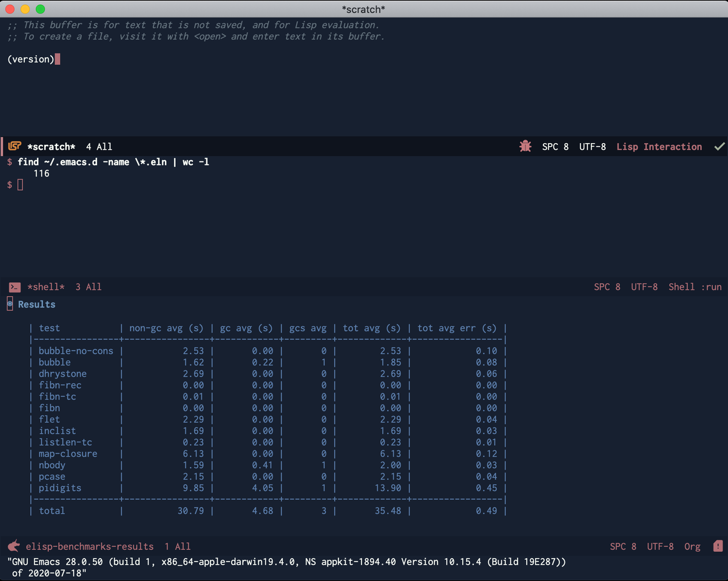Click the 9.85 pidigits non-gc value
The image size is (728, 581).
click(194, 488)
